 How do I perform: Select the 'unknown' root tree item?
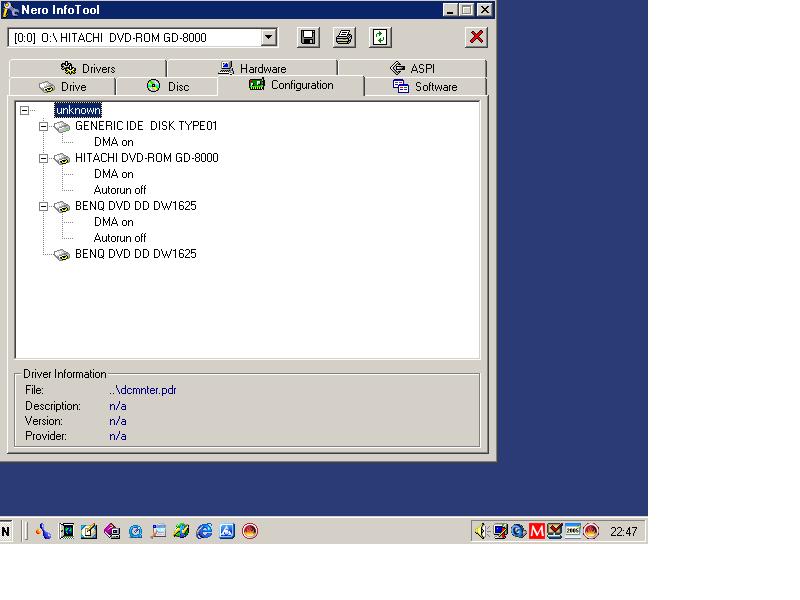pos(78,110)
